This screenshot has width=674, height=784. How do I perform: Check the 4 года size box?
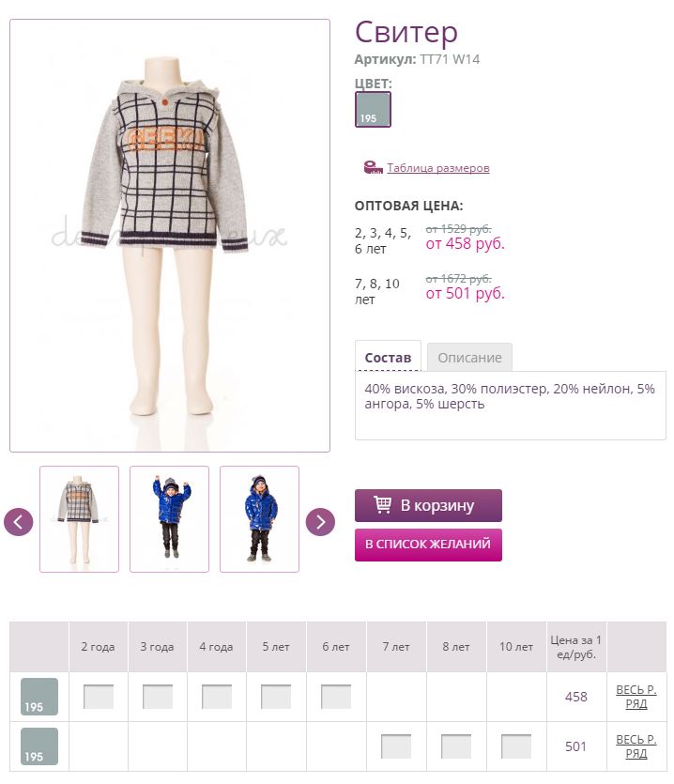click(217, 697)
